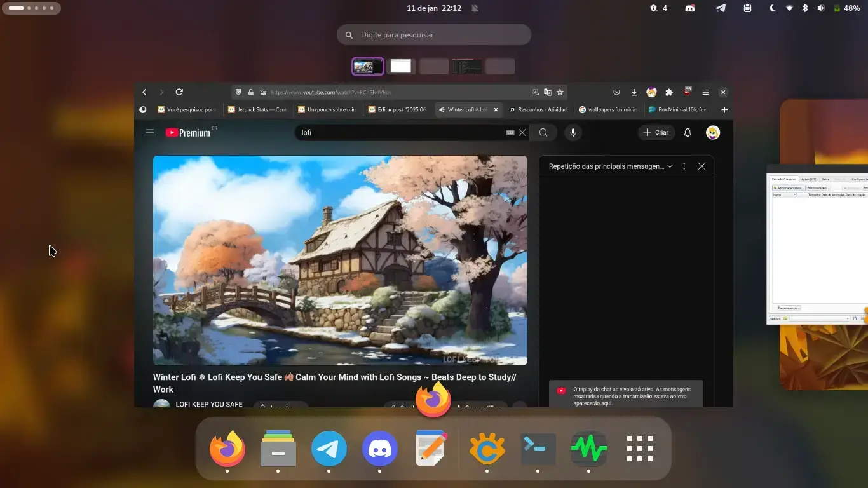Click the Telegram tray icon in top bar
This screenshot has height=488, width=868.
pos(721,8)
